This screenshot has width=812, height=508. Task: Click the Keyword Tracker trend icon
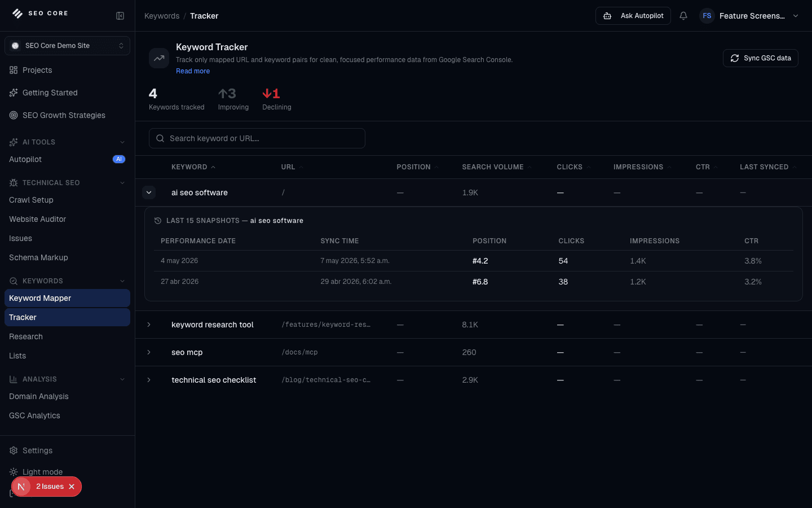click(x=159, y=58)
